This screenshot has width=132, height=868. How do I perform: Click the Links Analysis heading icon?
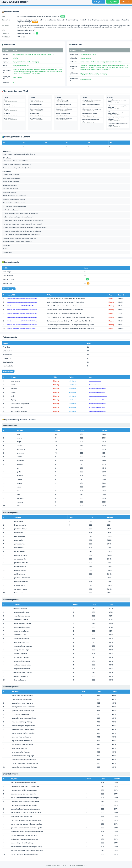click(x=3, y=337)
